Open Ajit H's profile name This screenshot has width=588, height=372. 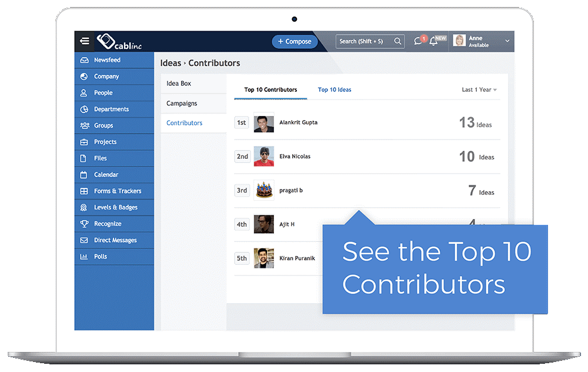click(x=287, y=224)
